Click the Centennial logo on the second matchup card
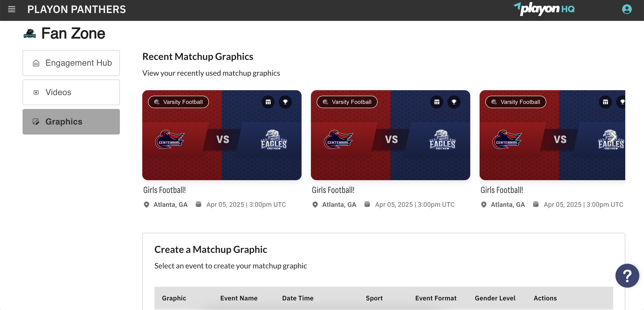This screenshot has height=310, width=644. (338, 139)
